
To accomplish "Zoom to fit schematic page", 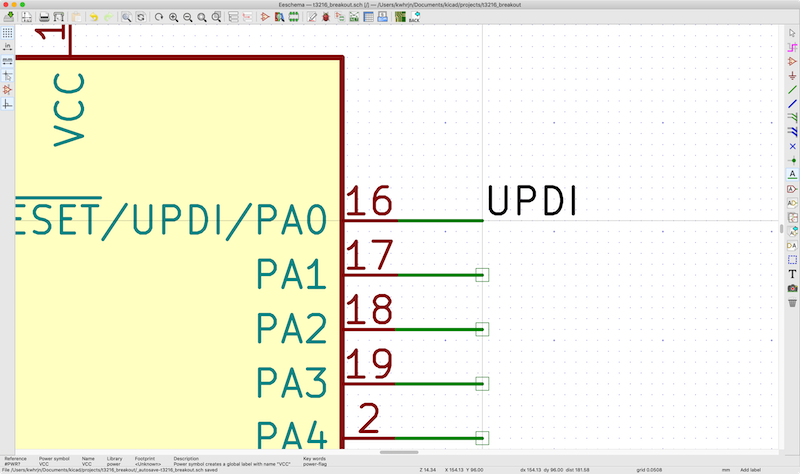I will point(202,17).
